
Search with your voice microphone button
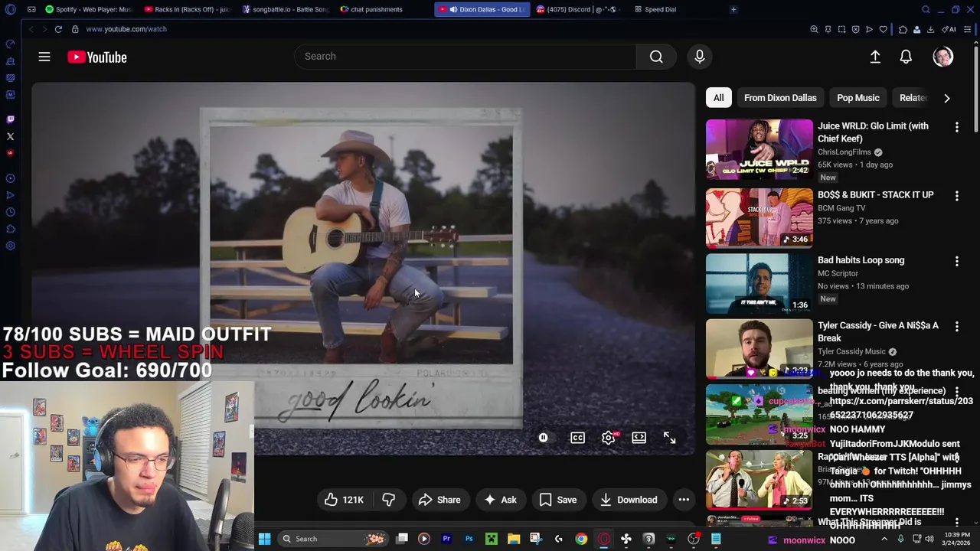(699, 57)
